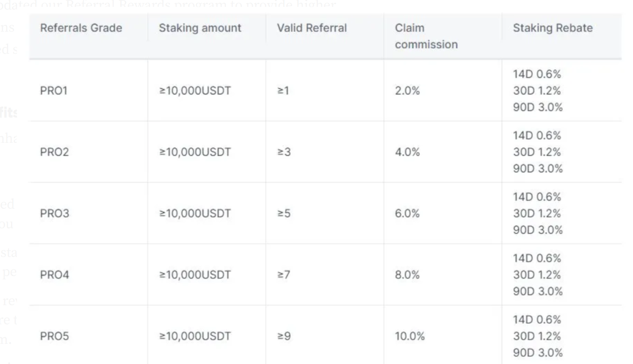Click the Staking amount column header
The height and width of the screenshot is (364, 633).
[200, 28]
